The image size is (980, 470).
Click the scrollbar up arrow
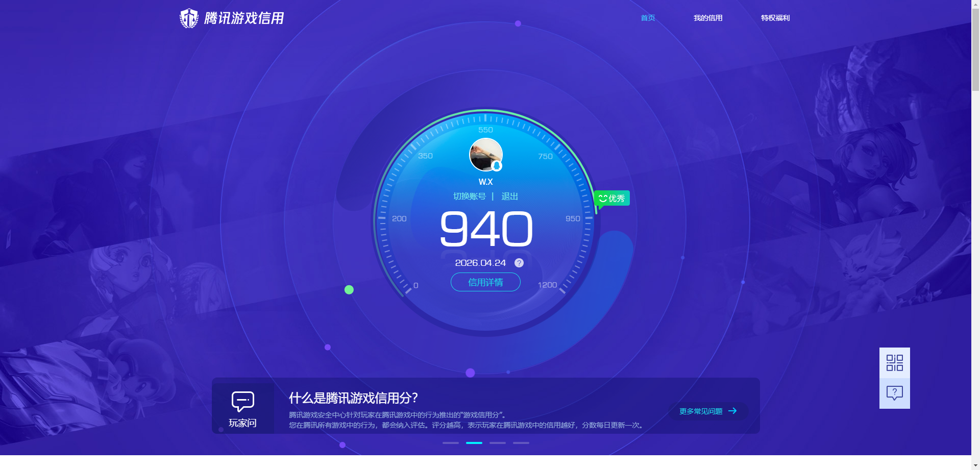[x=975, y=4]
